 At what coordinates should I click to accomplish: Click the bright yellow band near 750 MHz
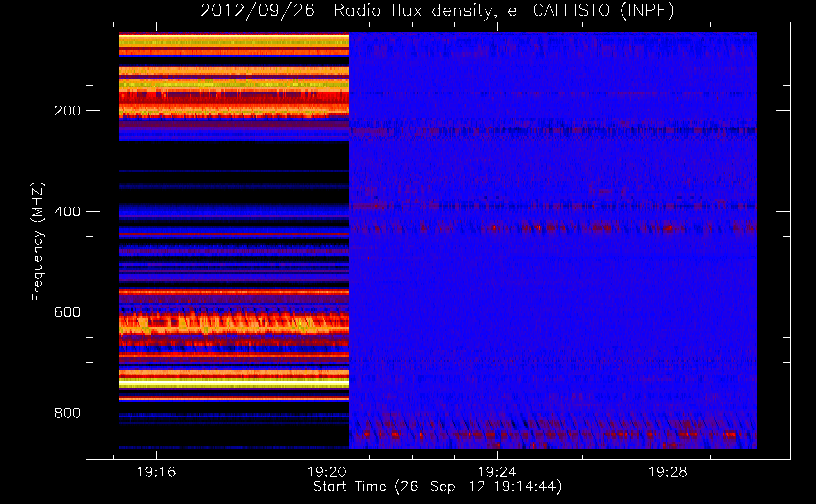(234, 384)
